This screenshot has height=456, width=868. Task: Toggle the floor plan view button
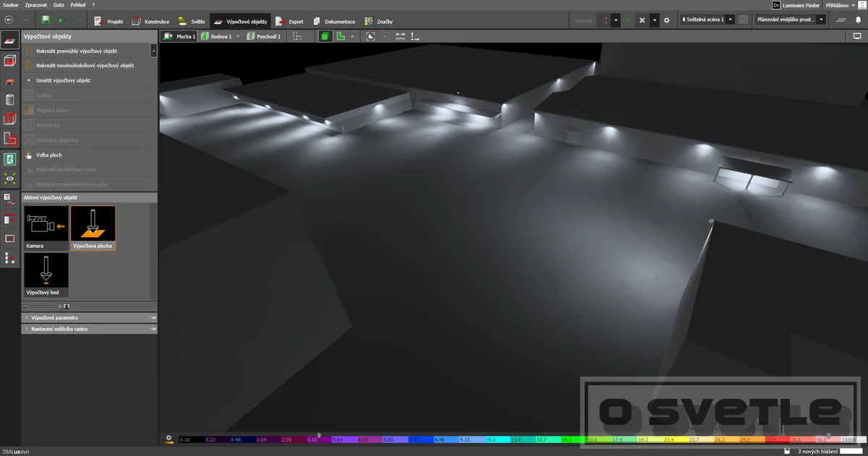point(340,36)
